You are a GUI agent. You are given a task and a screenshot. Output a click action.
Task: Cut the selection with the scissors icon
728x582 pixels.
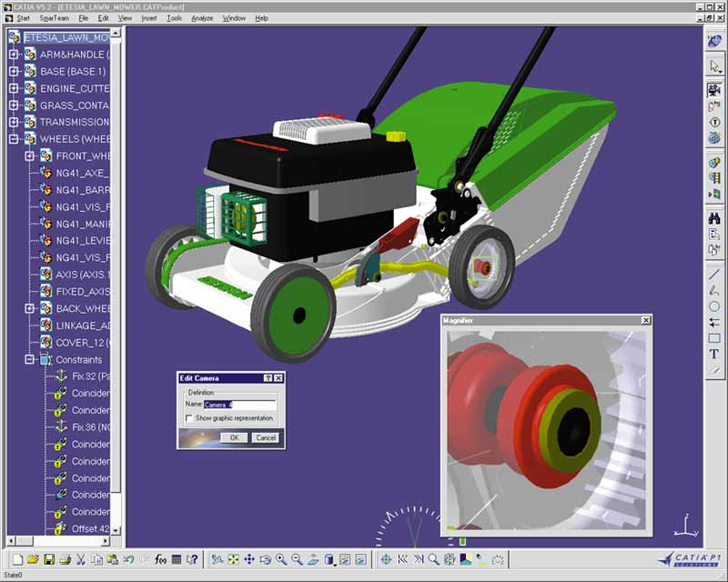(x=81, y=559)
